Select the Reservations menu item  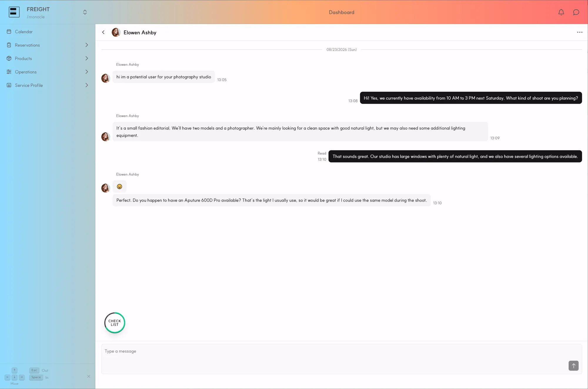point(48,45)
